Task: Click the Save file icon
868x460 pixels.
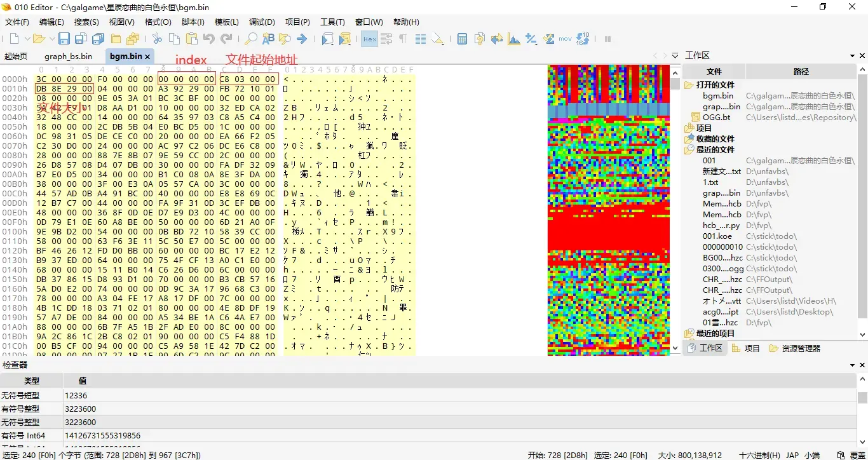Action: 64,39
